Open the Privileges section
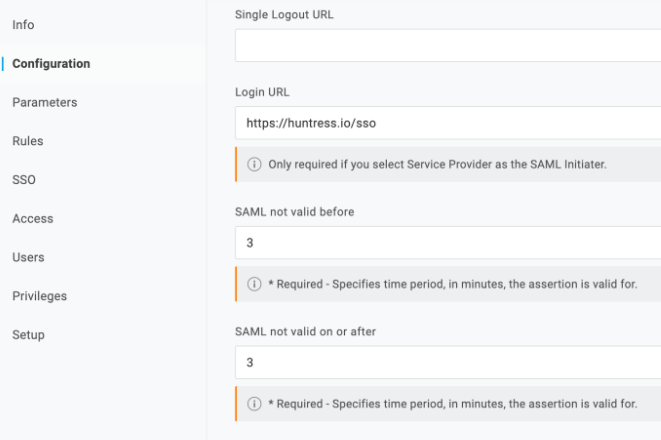This screenshot has height=440, width=661. pos(40,296)
